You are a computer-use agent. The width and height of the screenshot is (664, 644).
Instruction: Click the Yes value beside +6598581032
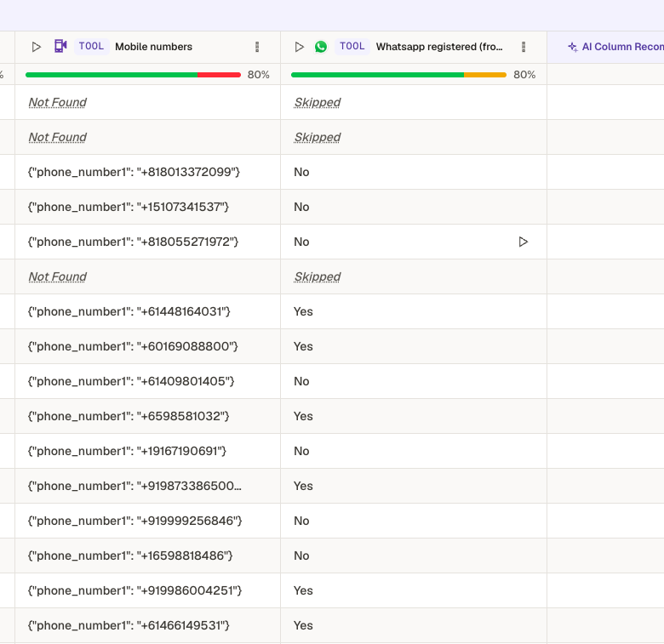(303, 416)
